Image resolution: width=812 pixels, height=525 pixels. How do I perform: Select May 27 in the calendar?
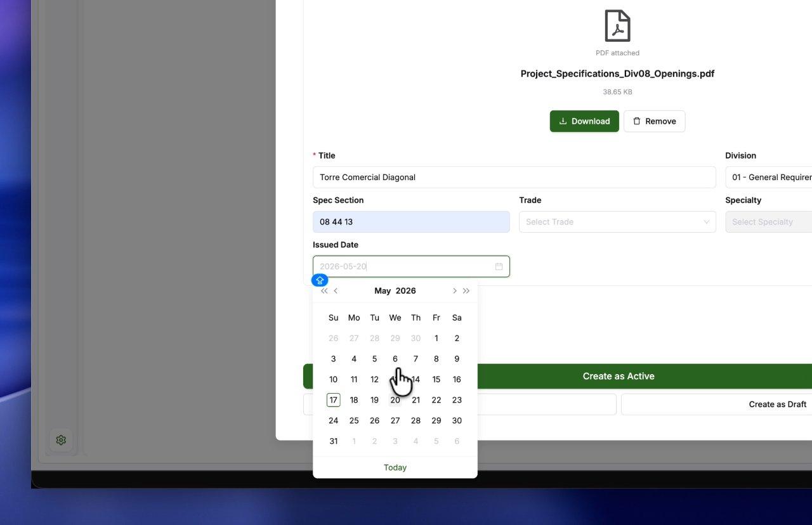point(395,421)
